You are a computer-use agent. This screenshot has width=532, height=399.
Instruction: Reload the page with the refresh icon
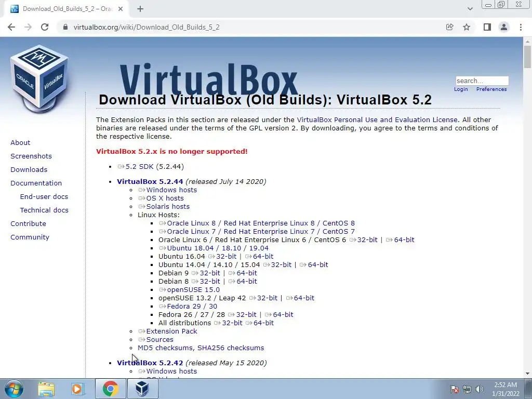coord(45,27)
